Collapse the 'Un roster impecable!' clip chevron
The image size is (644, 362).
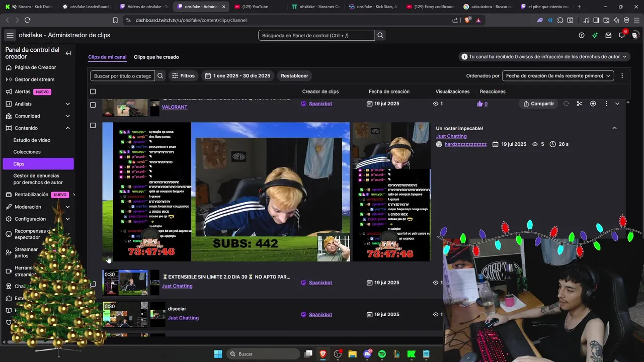point(614,128)
